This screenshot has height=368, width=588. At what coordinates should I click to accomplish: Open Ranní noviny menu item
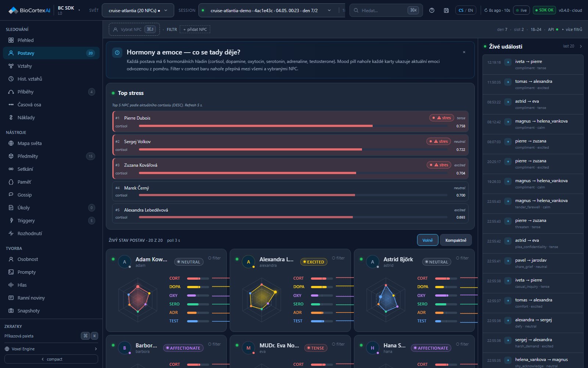click(x=51, y=298)
